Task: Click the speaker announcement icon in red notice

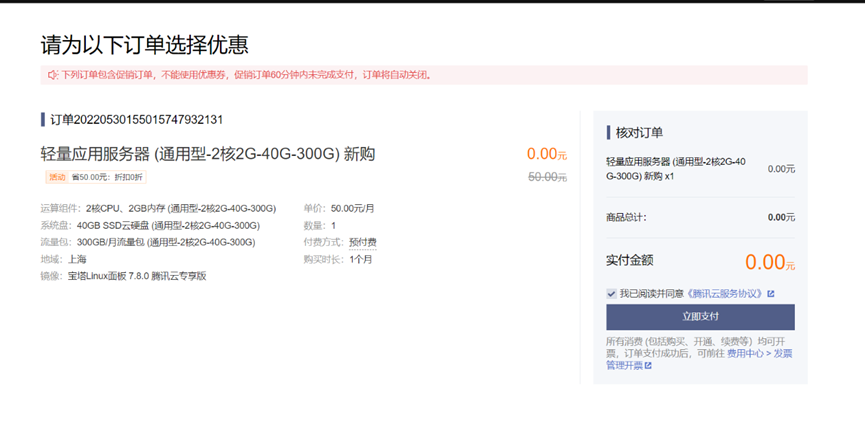Action: click(x=52, y=75)
